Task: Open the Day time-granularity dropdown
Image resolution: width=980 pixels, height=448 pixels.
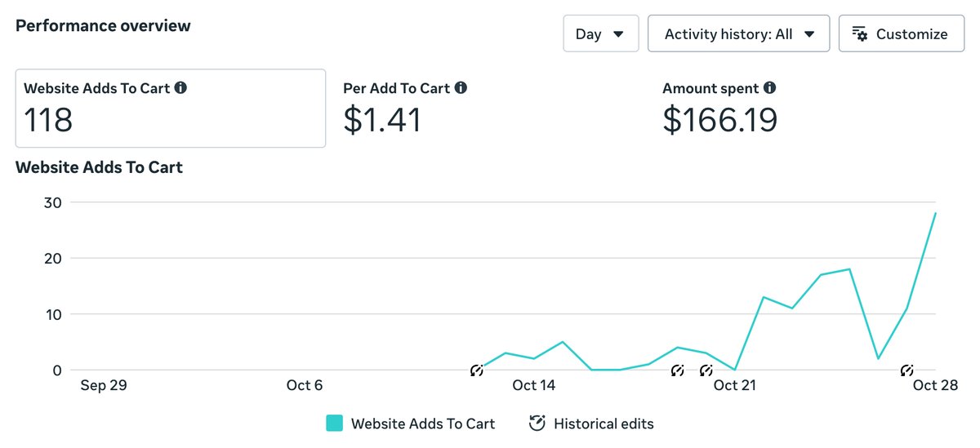Action: click(x=601, y=33)
